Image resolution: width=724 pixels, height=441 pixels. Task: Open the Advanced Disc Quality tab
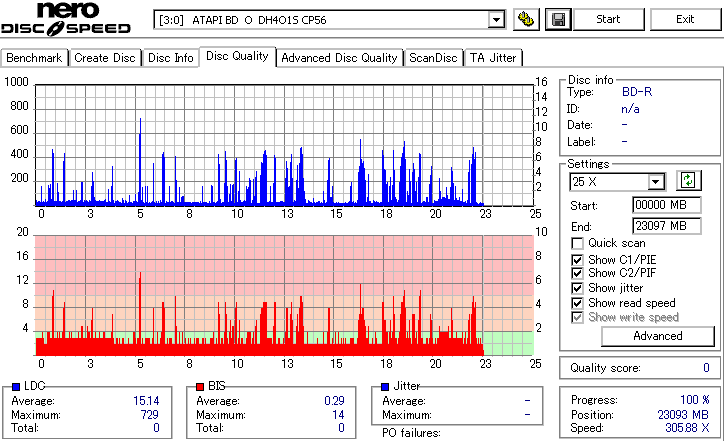[339, 58]
